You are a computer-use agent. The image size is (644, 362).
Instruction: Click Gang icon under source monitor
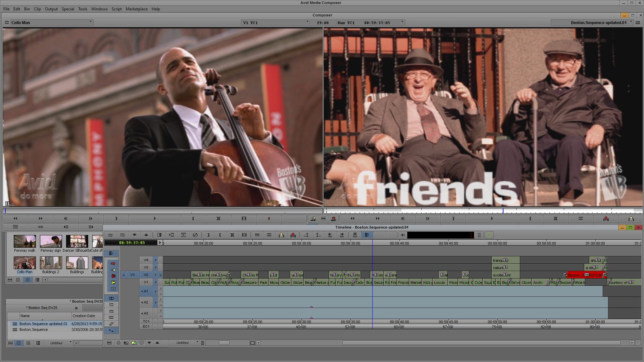pyautogui.click(x=40, y=227)
